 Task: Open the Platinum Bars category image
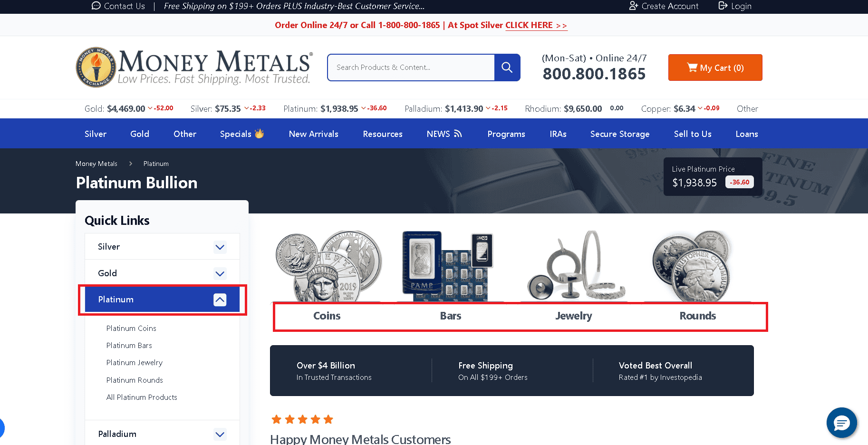click(x=448, y=266)
